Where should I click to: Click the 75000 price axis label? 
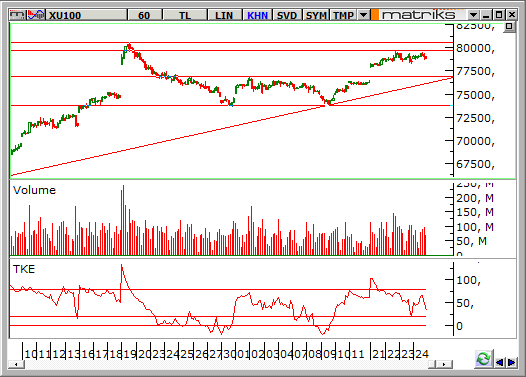click(475, 95)
